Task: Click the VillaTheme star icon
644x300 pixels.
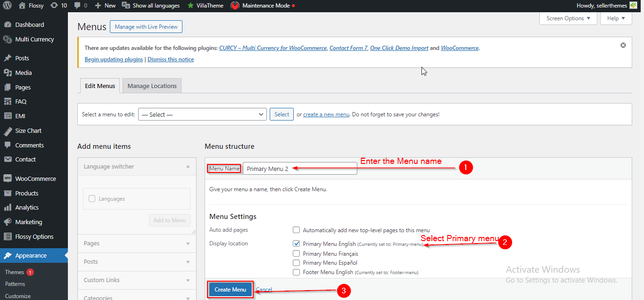Action: point(190,6)
